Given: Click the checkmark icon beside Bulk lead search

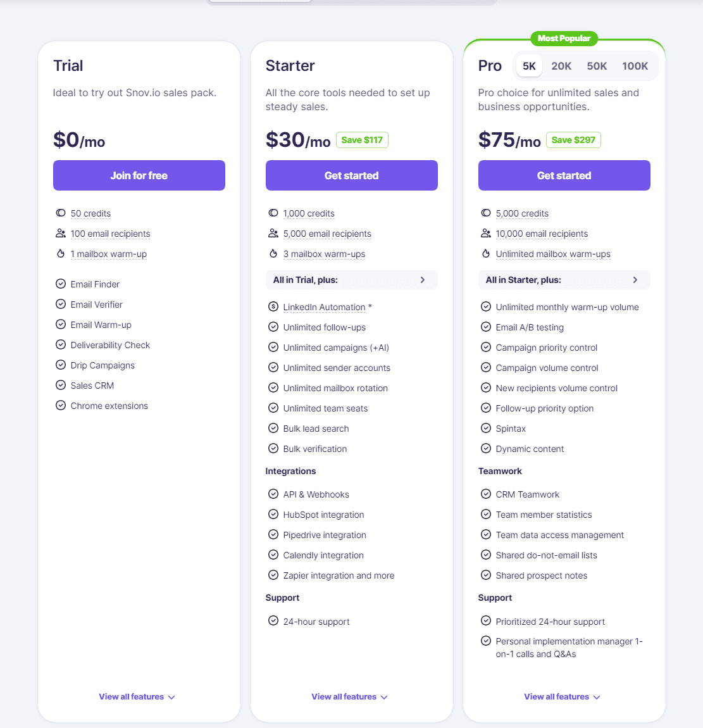Looking at the screenshot, I should [x=273, y=429].
